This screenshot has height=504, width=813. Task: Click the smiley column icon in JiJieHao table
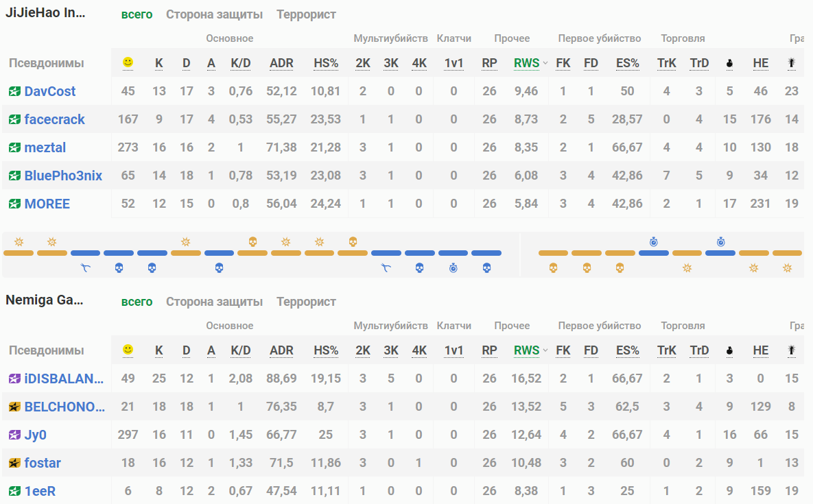tap(128, 62)
